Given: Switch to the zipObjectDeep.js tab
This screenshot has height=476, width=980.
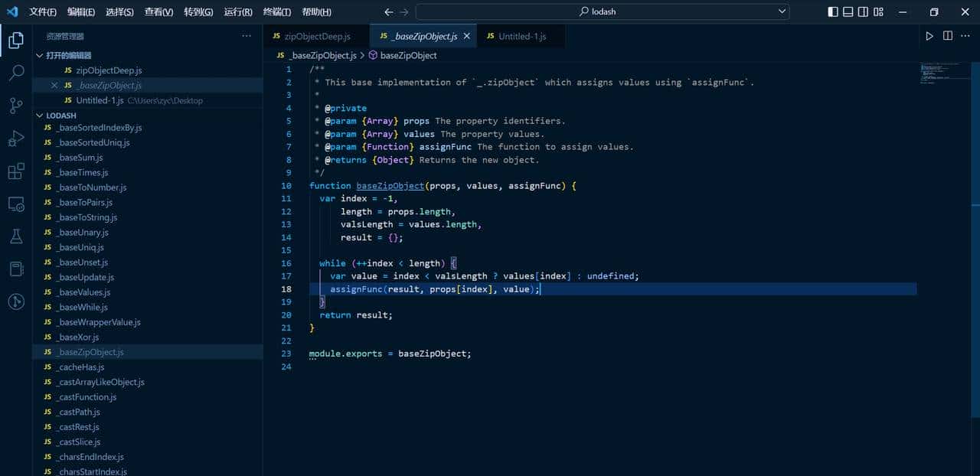Looking at the screenshot, I should (x=316, y=35).
